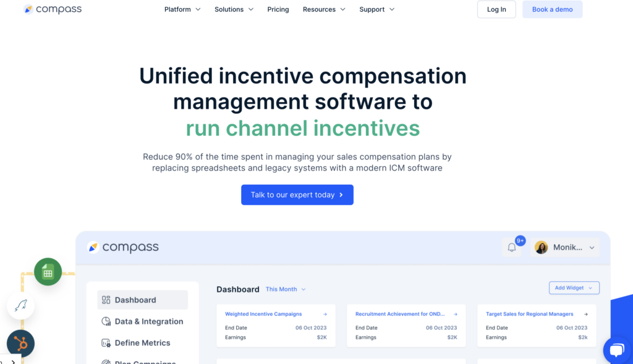Image resolution: width=633 pixels, height=364 pixels.
Task: Click Talk to our expert today
Action: (297, 195)
